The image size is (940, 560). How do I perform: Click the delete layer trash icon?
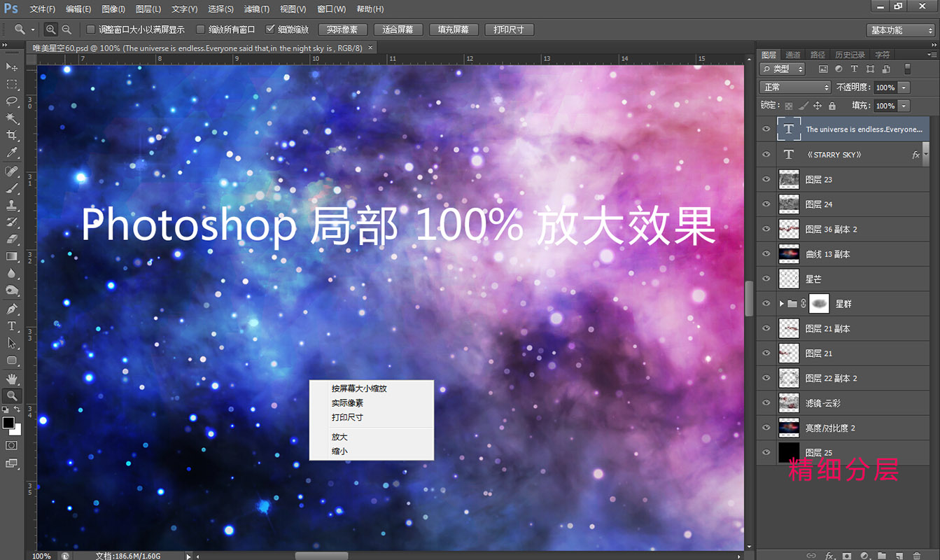tap(917, 556)
